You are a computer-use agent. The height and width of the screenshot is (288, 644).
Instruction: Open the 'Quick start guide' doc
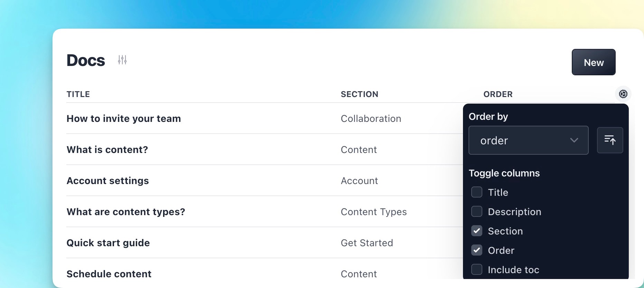tap(108, 243)
